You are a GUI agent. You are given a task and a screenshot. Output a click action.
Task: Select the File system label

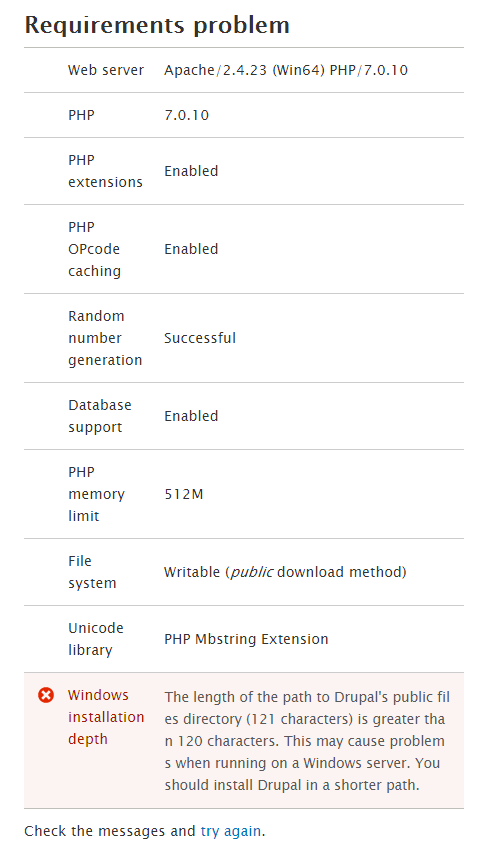(x=92, y=572)
